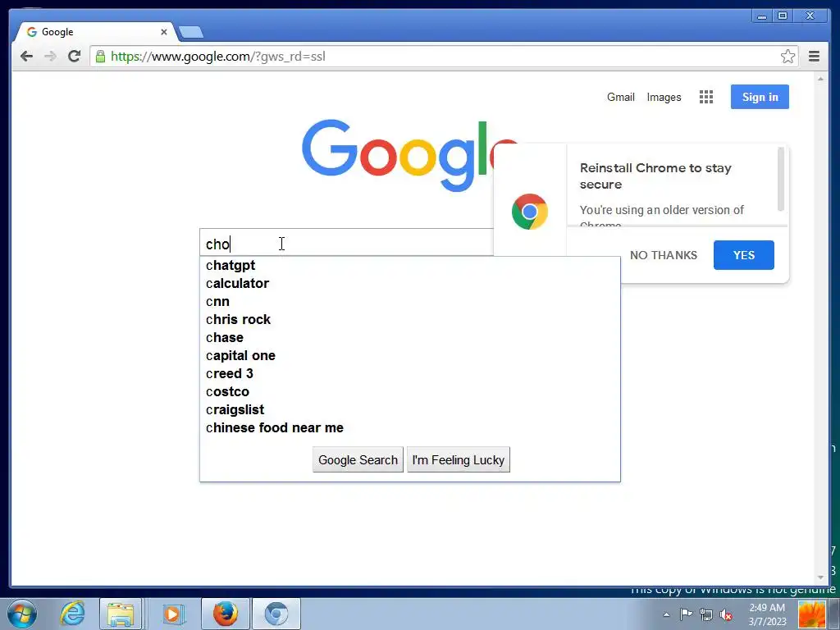The height and width of the screenshot is (630, 840).
Task: Open Images link
Action: click(x=664, y=97)
